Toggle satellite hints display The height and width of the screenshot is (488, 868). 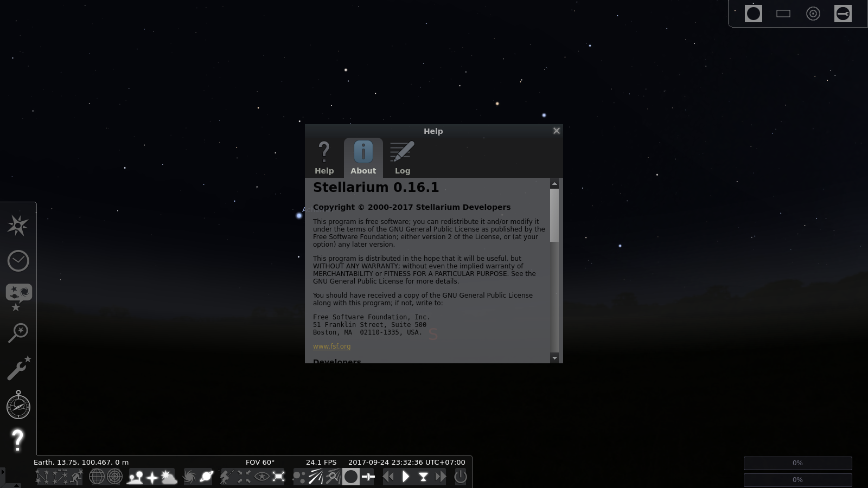click(x=368, y=477)
